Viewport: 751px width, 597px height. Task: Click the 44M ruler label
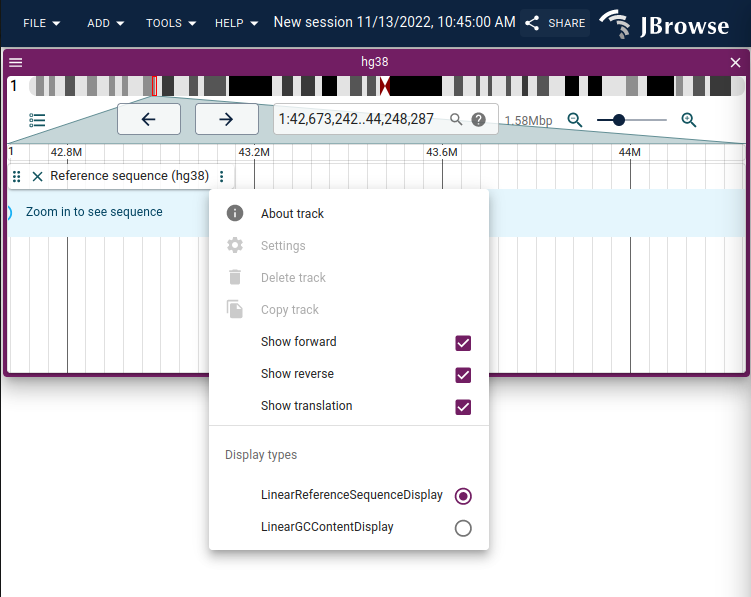click(629, 152)
